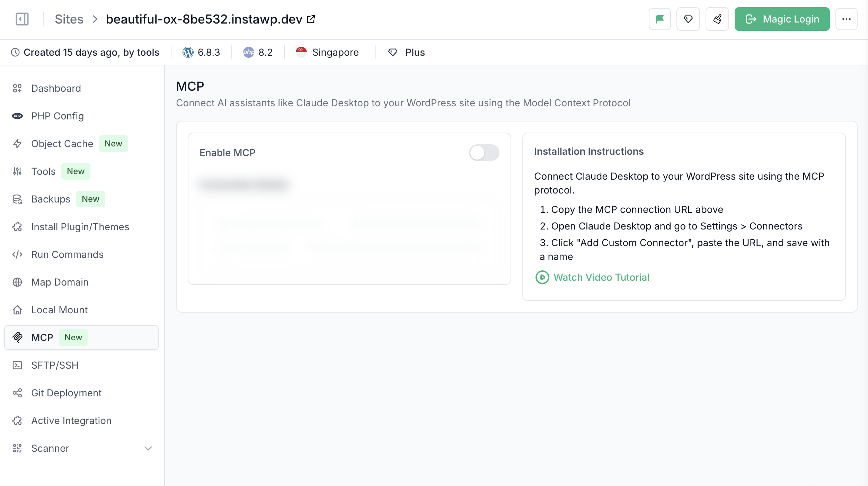Open the Object Cache settings page
Image resolution: width=868 pixels, height=486 pixels.
[62, 144]
